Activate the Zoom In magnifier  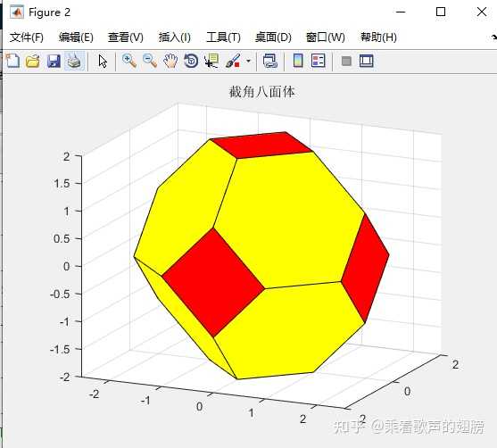[129, 61]
